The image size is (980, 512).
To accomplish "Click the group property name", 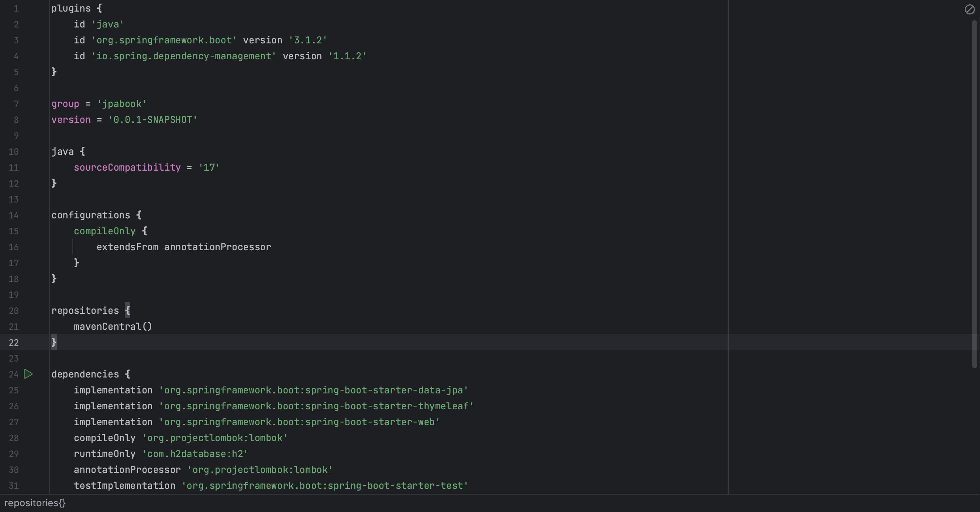I will click(x=65, y=104).
